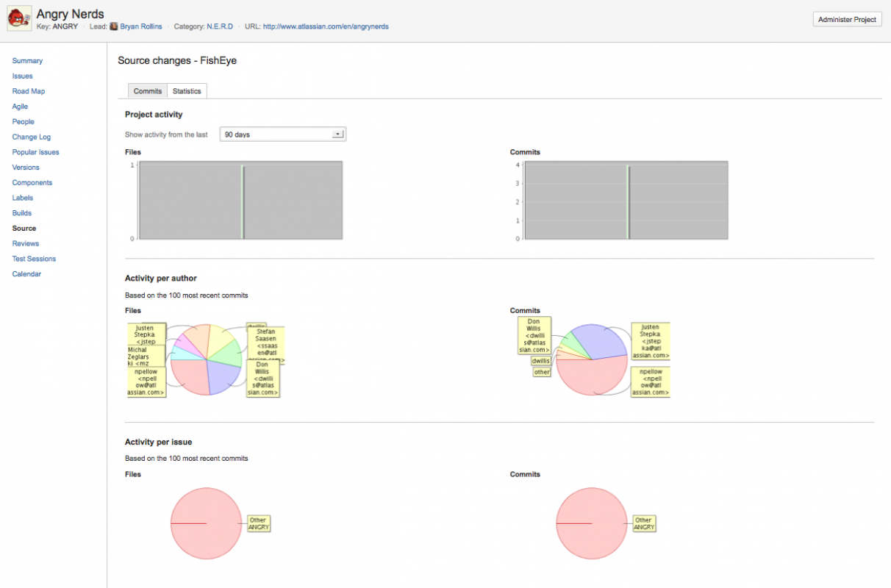Click the spike bar in the Commits activity chart
Image resolution: width=891 pixels, height=588 pixels.
click(628, 202)
